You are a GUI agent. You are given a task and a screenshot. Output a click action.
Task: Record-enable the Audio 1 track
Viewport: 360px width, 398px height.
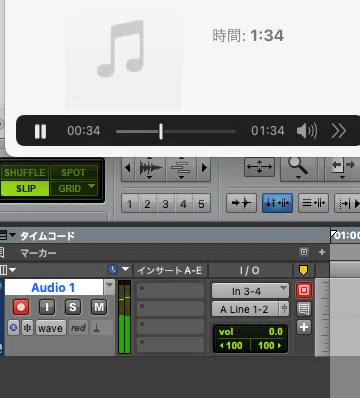[x=21, y=307]
